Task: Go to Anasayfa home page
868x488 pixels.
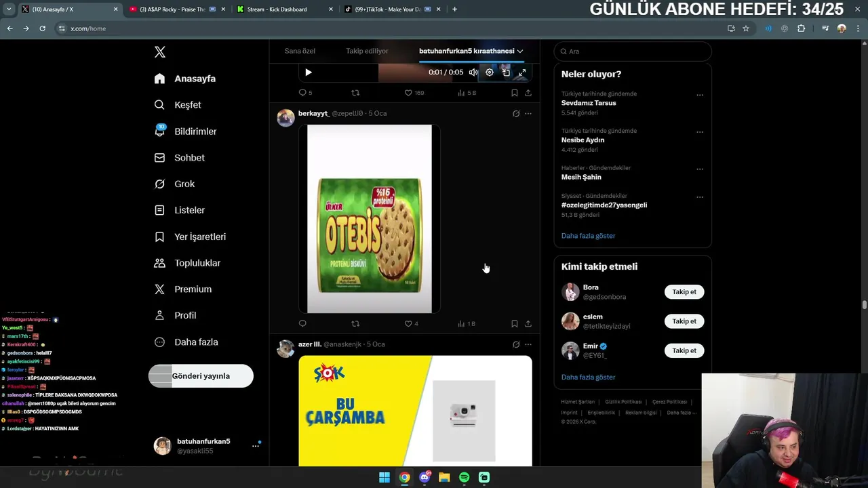Action: click(185, 79)
